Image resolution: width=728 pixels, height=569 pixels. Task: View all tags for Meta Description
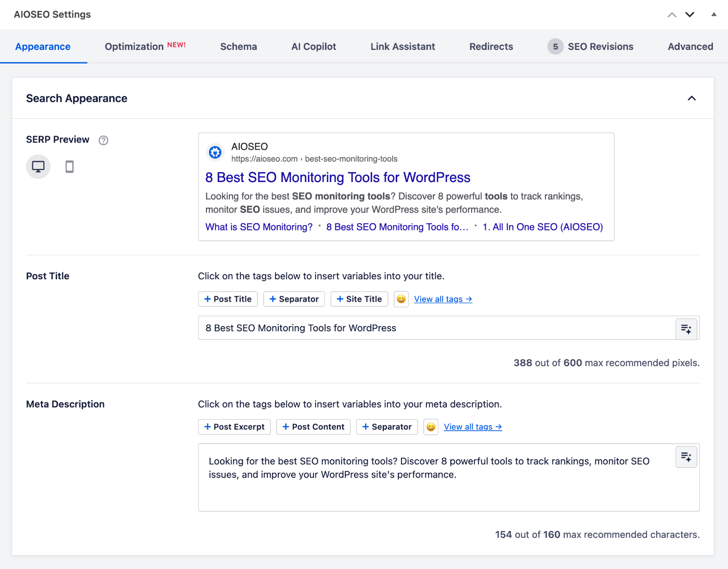click(x=473, y=427)
